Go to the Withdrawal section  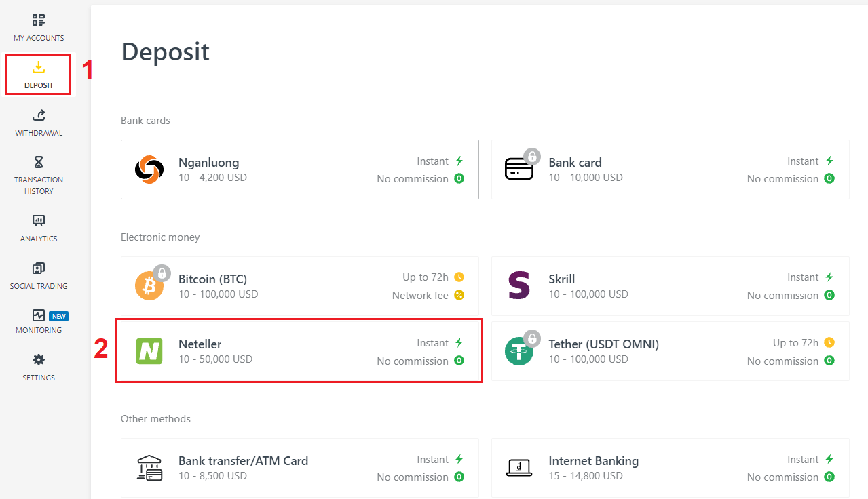(39, 123)
